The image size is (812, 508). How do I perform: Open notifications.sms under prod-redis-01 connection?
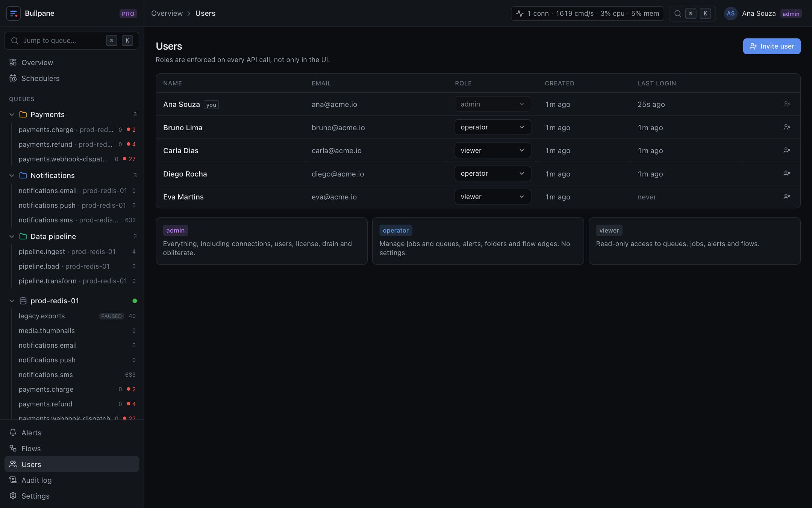pyautogui.click(x=76, y=374)
